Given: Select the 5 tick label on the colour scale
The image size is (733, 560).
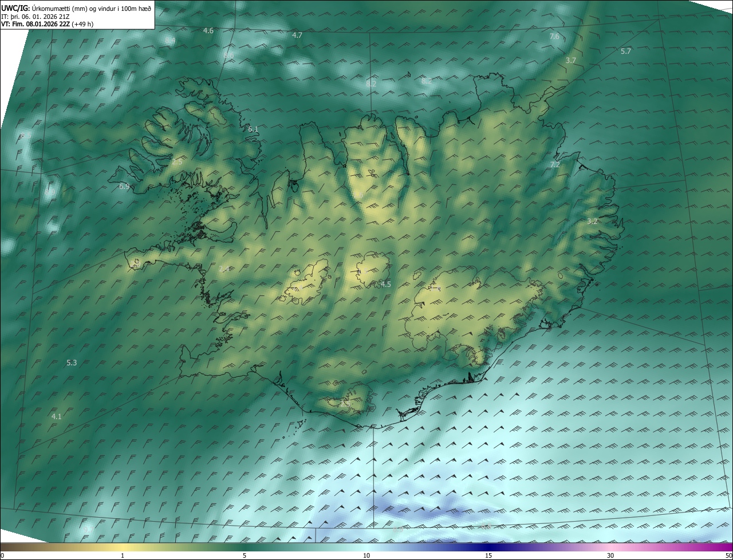Looking at the screenshot, I should [245, 555].
